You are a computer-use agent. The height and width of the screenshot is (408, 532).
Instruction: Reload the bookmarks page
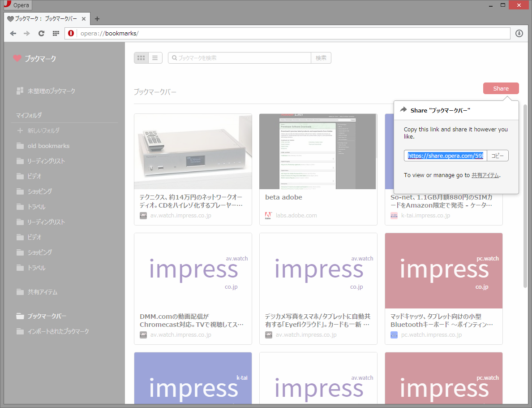click(41, 33)
